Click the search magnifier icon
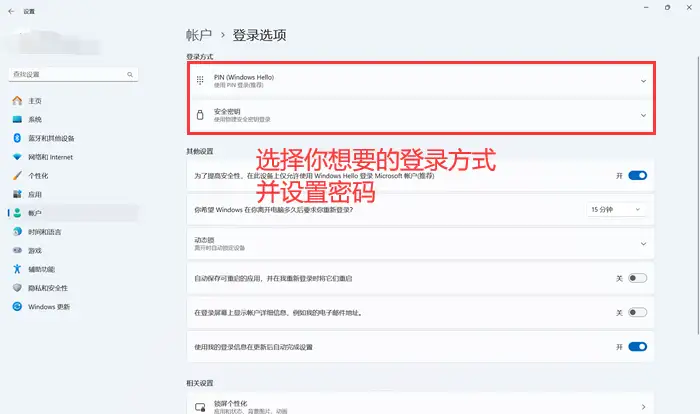Image resolution: width=700 pixels, height=414 pixels. (130, 75)
